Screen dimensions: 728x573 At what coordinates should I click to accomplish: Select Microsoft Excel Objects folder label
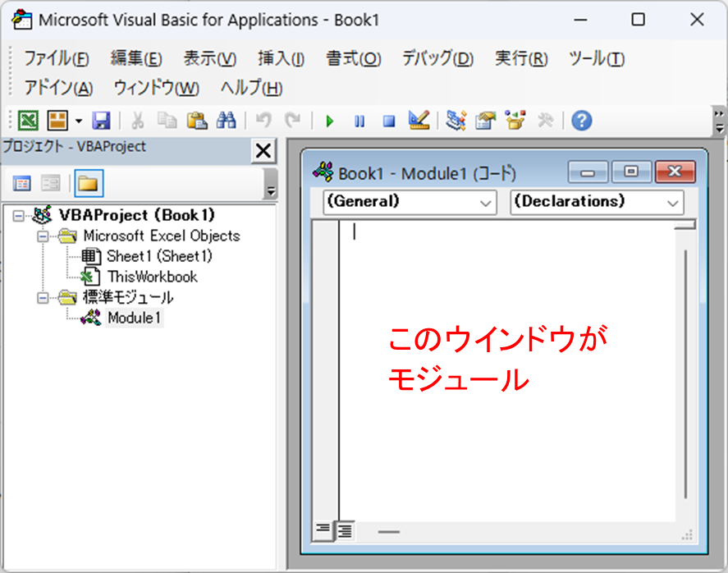pyautogui.click(x=162, y=236)
